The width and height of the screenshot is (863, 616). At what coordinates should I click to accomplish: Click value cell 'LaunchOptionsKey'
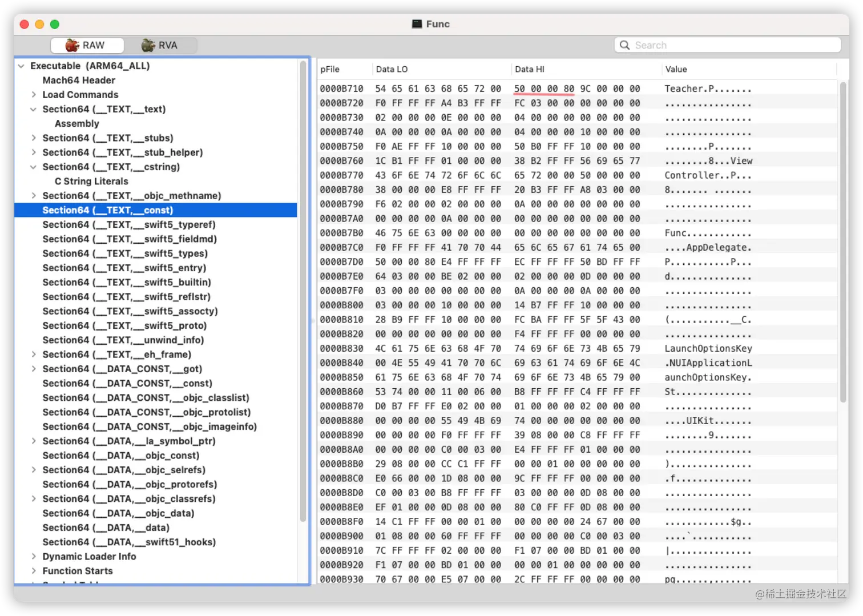[x=708, y=348]
